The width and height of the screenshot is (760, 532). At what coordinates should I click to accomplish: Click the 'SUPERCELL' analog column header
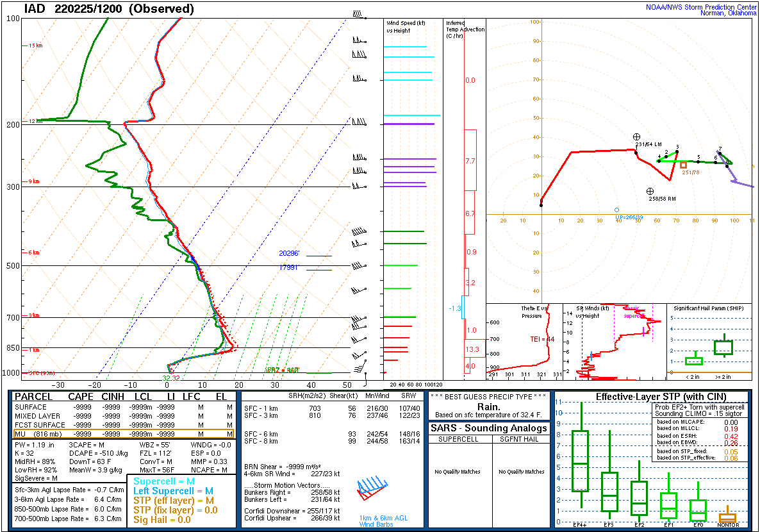tap(458, 439)
